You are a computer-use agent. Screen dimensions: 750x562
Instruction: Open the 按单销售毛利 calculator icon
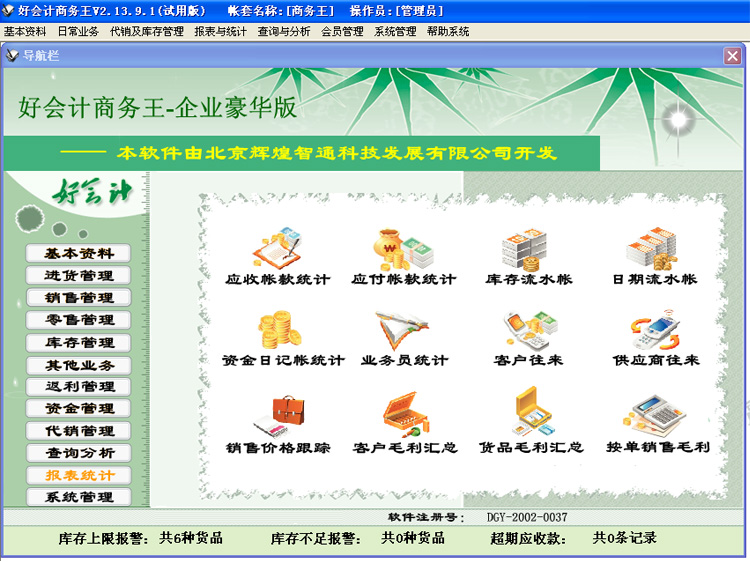click(654, 416)
